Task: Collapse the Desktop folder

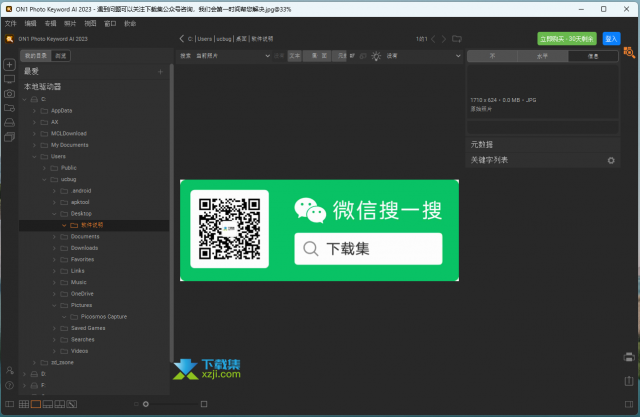Action: [54, 214]
